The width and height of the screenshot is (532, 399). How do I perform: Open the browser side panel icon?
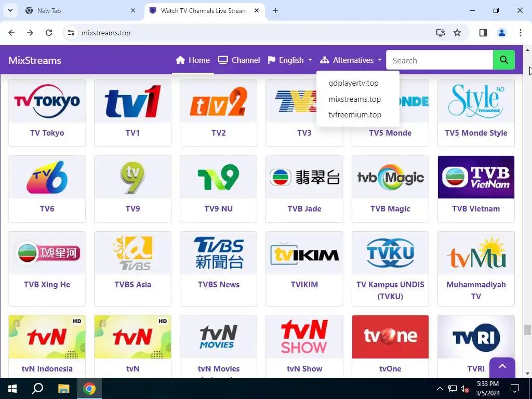(x=483, y=33)
